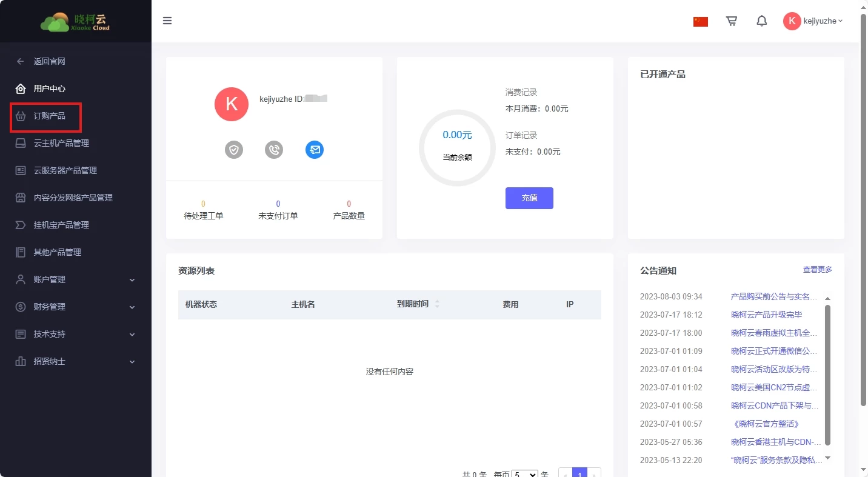Click the 订单记录 label
Screen dimensions: 868x477
521,135
